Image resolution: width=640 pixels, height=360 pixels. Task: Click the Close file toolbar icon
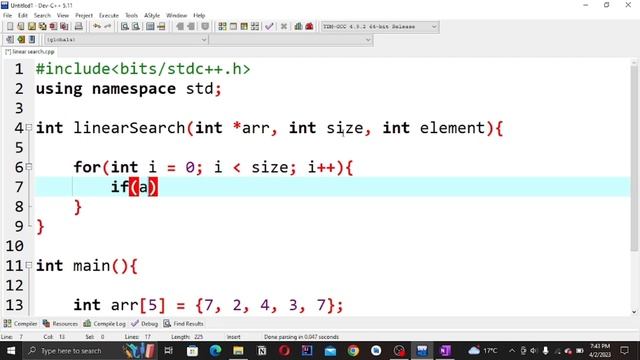[53, 27]
